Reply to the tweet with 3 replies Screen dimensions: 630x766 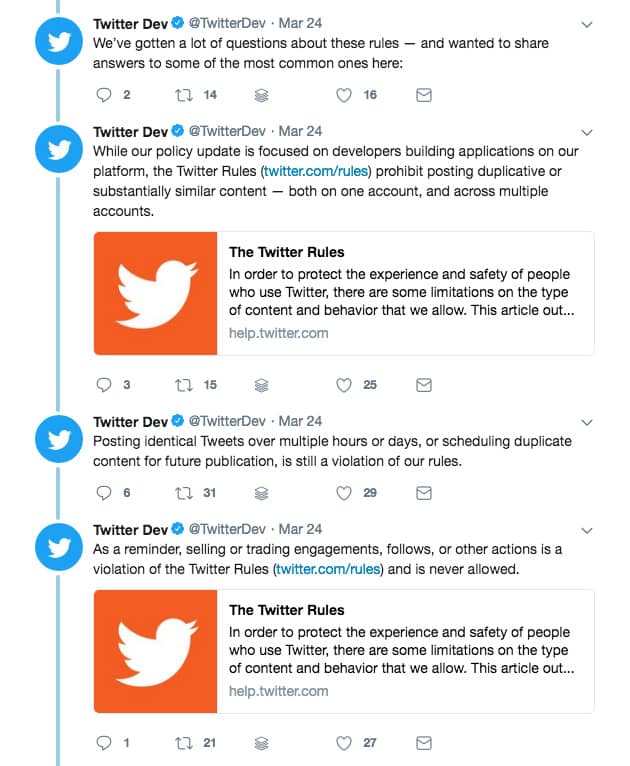pyautogui.click(x=104, y=384)
